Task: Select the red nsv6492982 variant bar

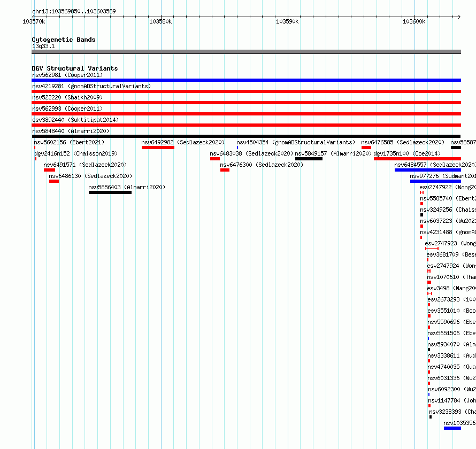Action: click(x=158, y=148)
